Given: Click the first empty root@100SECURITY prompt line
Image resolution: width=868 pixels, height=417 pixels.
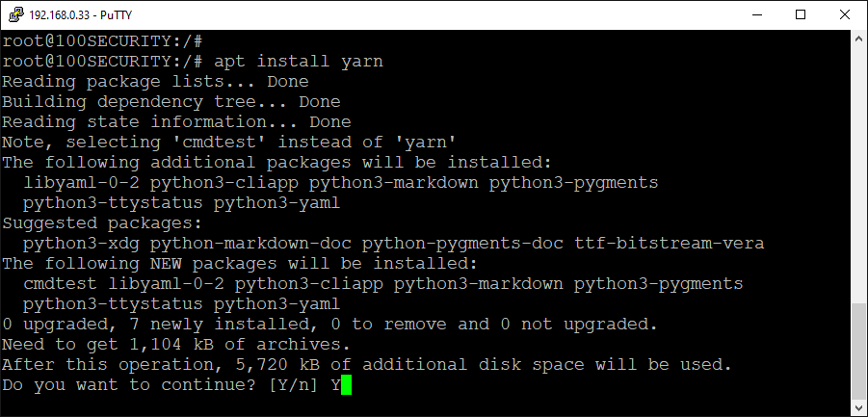Looking at the screenshot, I should (102, 40).
